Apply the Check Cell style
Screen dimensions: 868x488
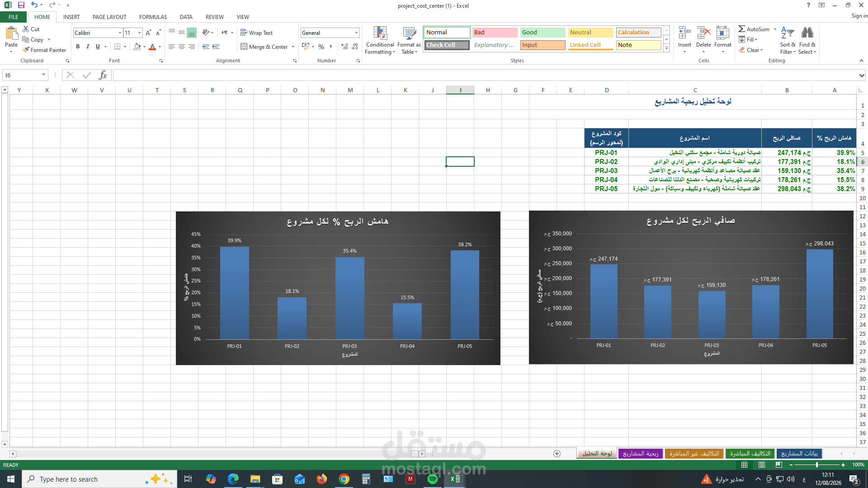tap(447, 45)
